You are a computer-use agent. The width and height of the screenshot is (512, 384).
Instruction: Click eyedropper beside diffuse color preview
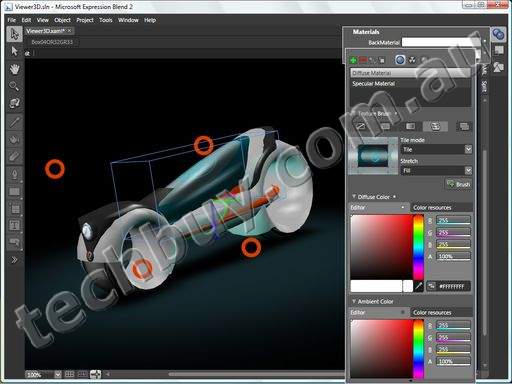[419, 286]
